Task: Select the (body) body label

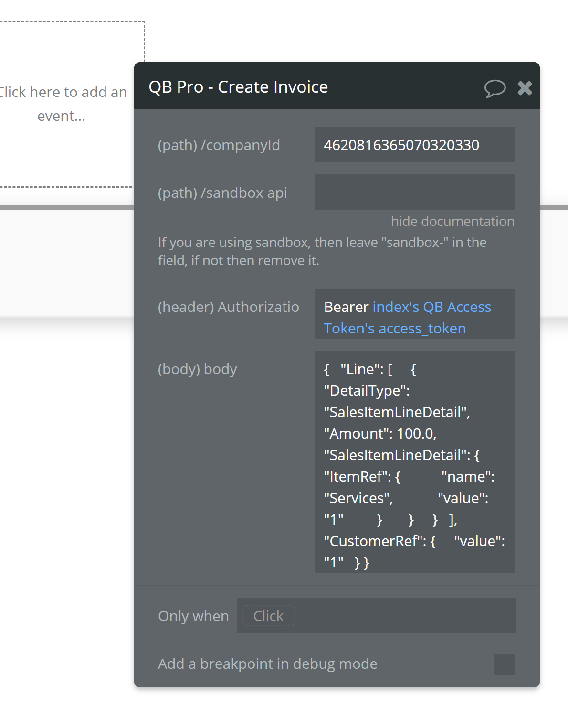Action: [197, 369]
